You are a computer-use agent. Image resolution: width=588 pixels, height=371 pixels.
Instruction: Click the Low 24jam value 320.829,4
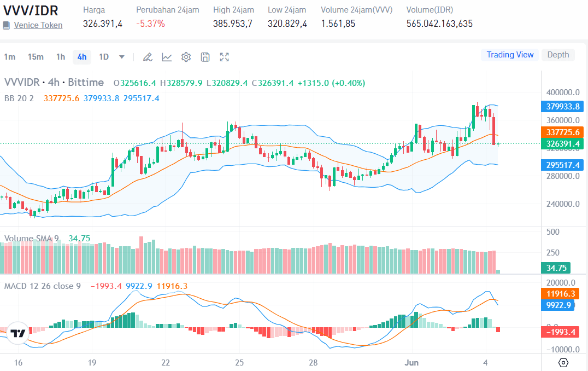287,24
